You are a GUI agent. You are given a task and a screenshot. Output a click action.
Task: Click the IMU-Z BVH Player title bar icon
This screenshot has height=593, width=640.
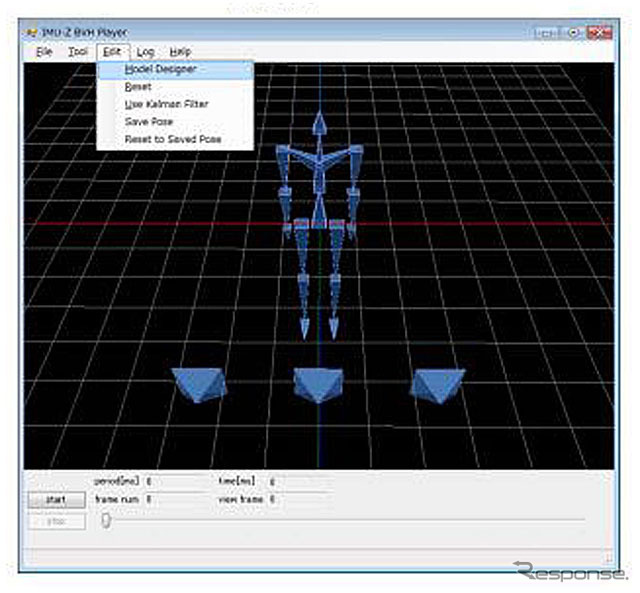(28, 32)
